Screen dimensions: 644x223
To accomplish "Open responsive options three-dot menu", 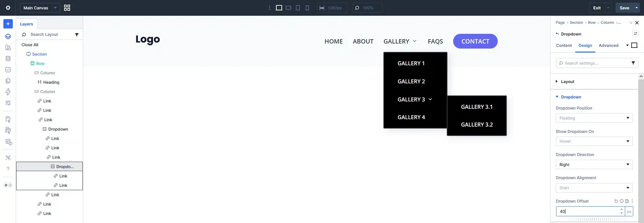I will (x=270, y=8).
